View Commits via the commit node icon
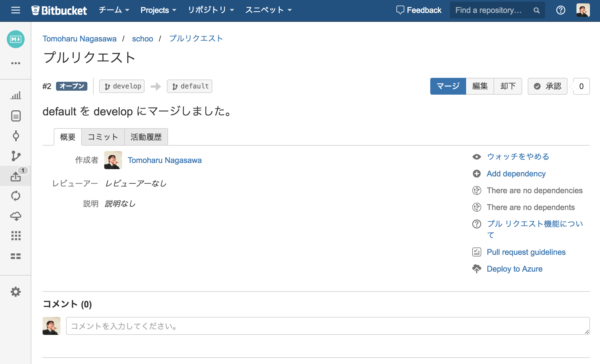Viewport: 600px width, 364px height. pos(16,136)
